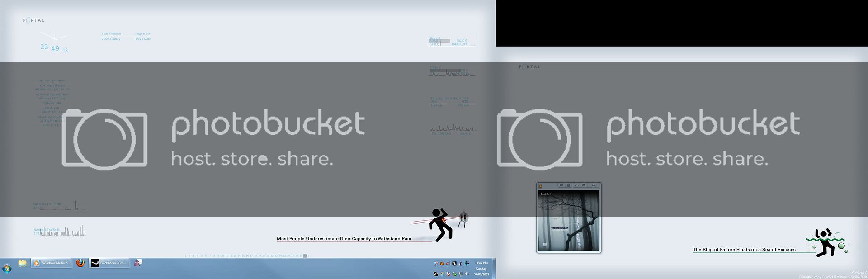Click the 'August 30' date text
Image resolution: width=868 pixels, height=279 pixels.
(142, 33)
